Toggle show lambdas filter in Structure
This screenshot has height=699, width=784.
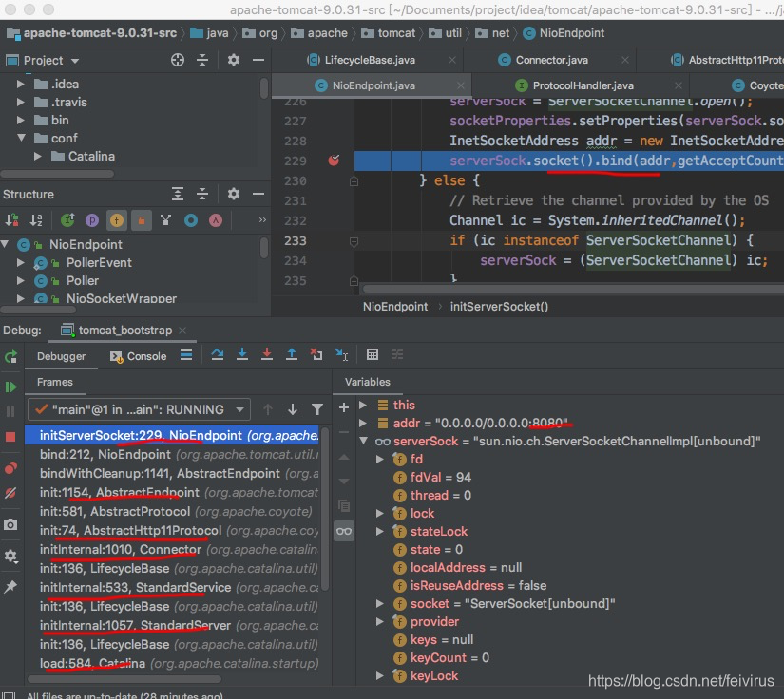click(216, 219)
